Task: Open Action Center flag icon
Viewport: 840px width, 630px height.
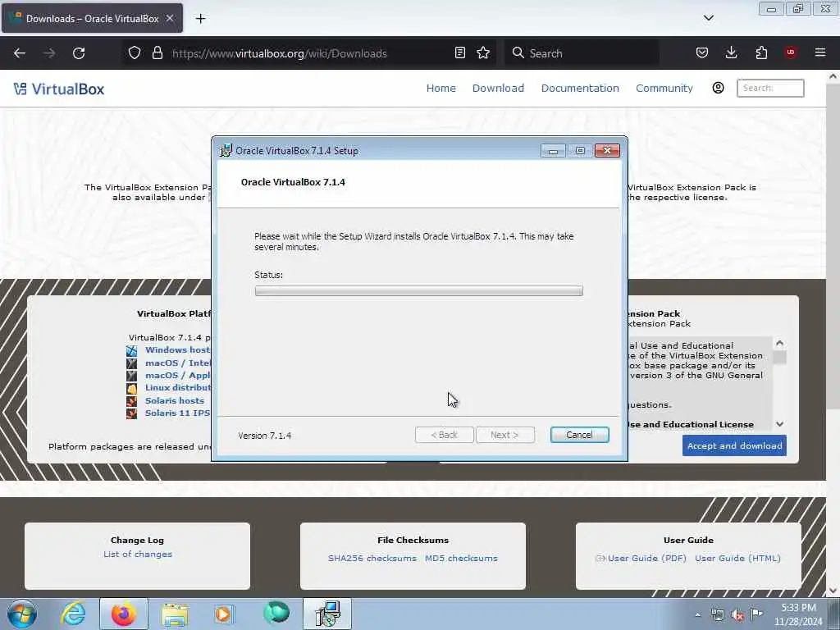Action: click(756, 614)
